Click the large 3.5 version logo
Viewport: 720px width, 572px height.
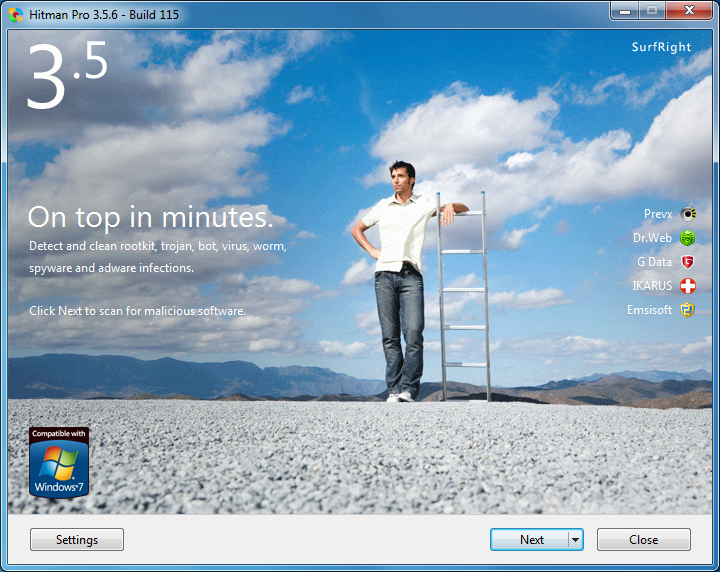(x=67, y=75)
